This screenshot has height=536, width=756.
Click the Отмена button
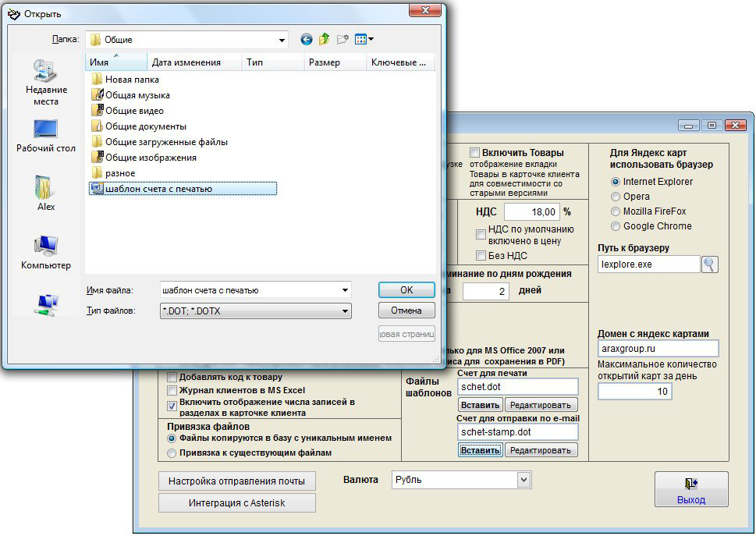coord(406,311)
